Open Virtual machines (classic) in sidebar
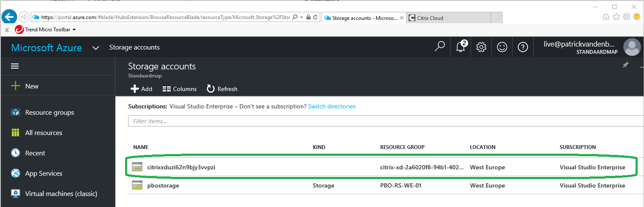 click(x=61, y=194)
